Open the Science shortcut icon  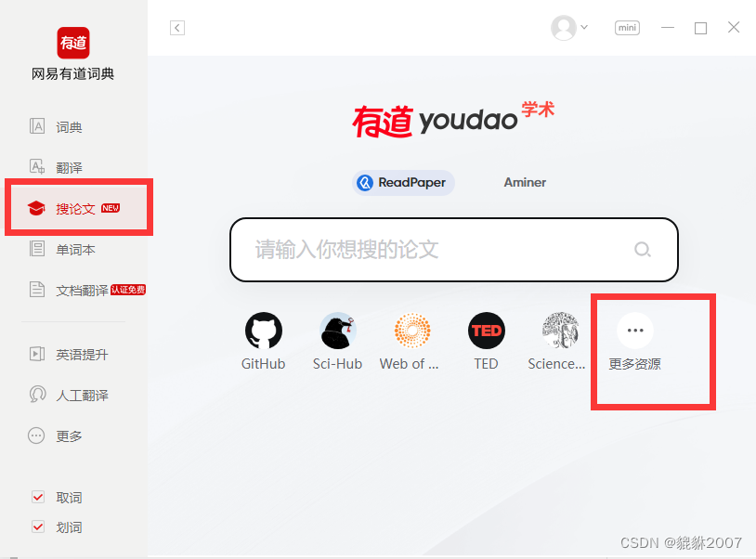[560, 331]
